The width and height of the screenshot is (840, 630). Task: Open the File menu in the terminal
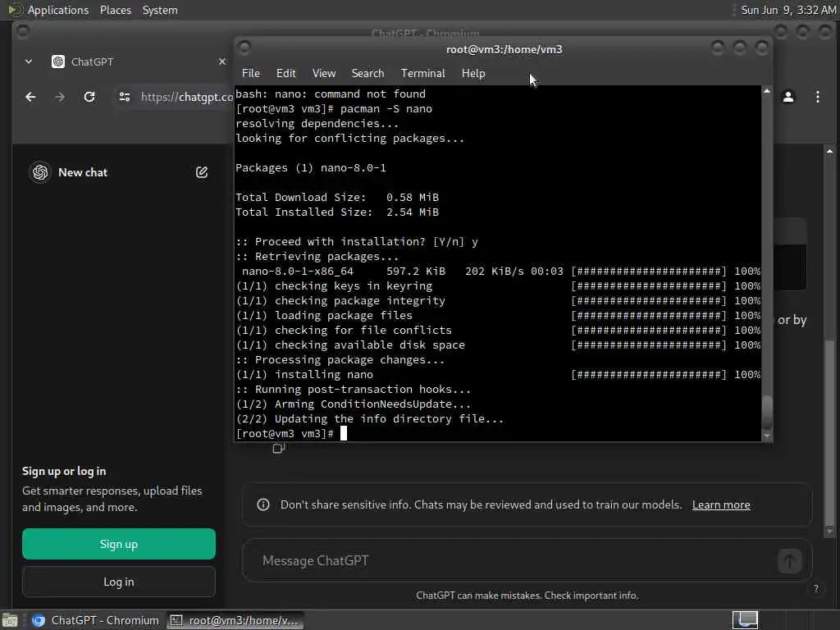[x=251, y=73]
